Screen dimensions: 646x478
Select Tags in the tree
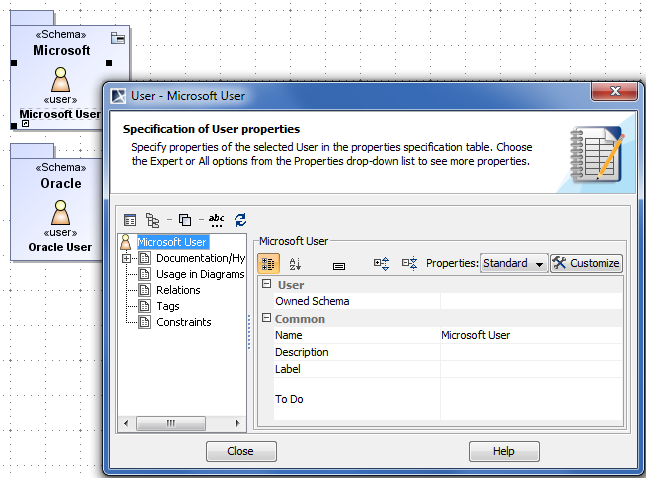[x=168, y=306]
